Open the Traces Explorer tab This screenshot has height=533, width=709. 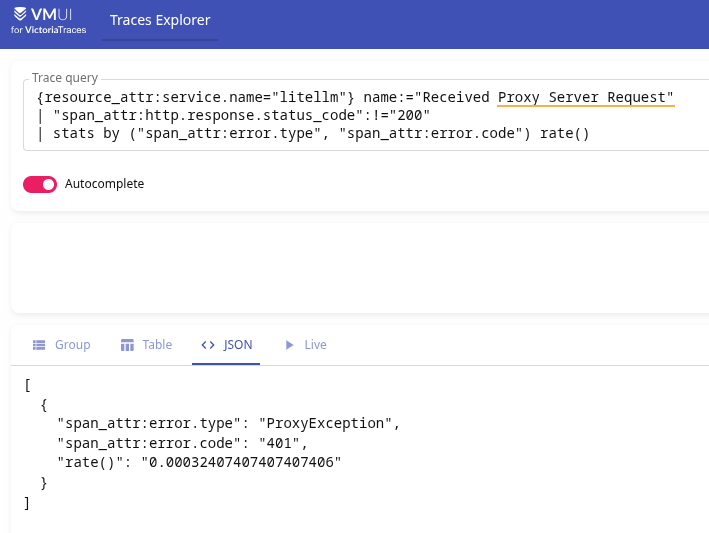click(160, 20)
